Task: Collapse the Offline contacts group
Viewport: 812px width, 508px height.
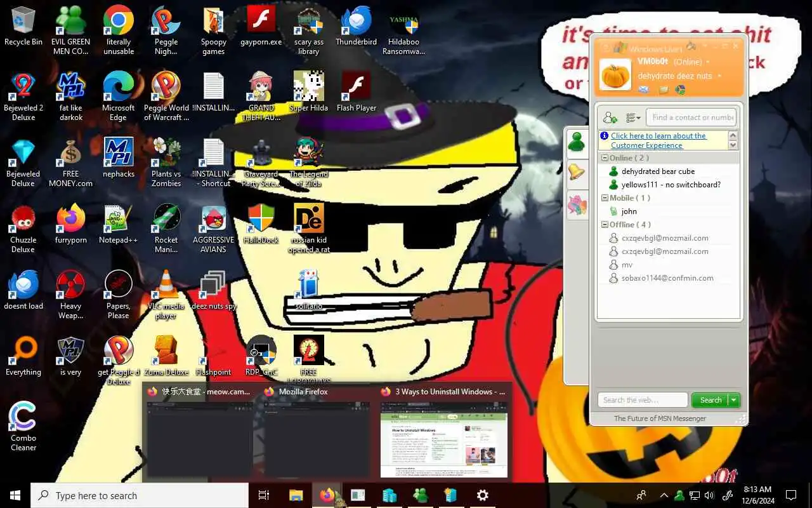Action: 605,225
